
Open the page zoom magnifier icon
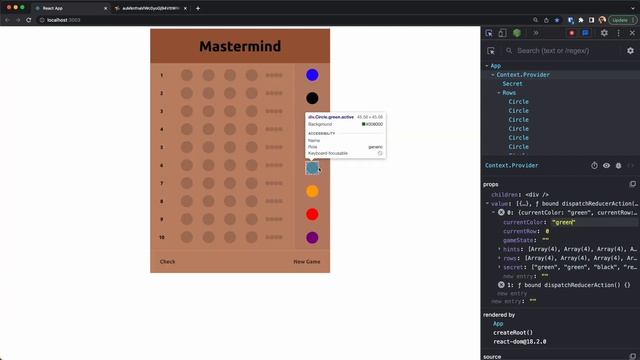point(536,20)
